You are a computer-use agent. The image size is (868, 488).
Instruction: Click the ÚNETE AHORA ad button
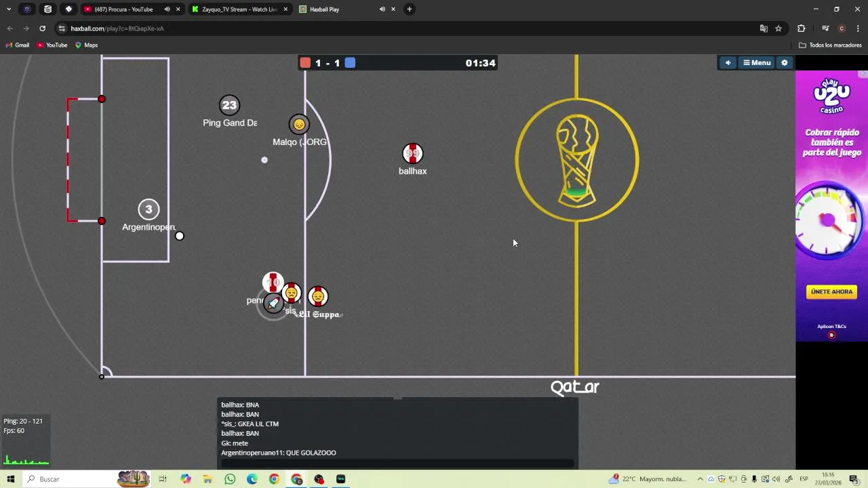pos(831,291)
